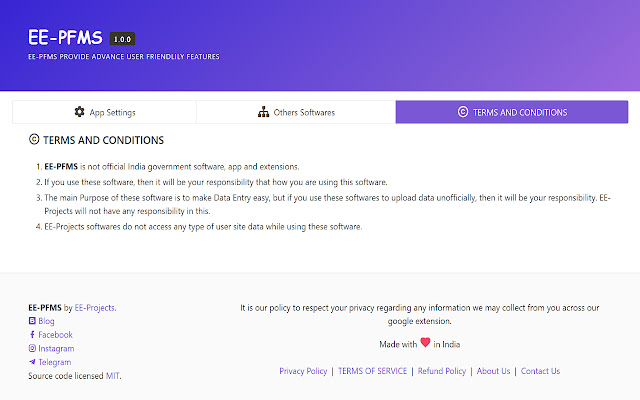Click the EE-PFMS header title

[x=65, y=38]
